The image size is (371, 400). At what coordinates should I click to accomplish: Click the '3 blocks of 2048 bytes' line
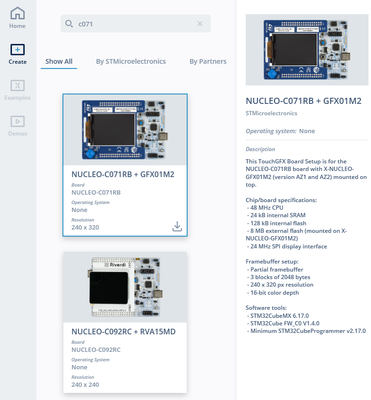(278, 277)
